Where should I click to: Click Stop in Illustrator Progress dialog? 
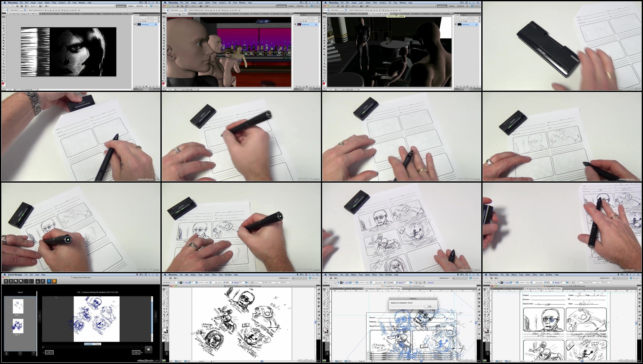pyautogui.click(x=429, y=306)
